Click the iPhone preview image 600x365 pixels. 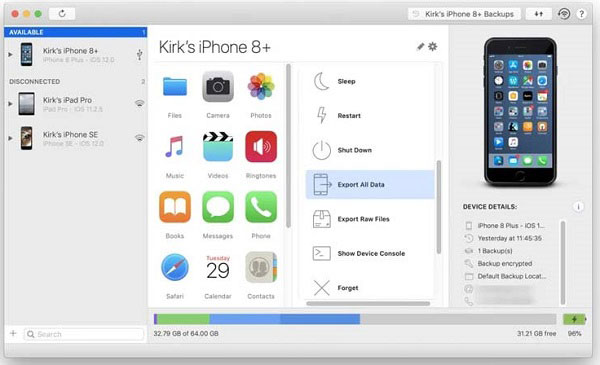pos(520,112)
